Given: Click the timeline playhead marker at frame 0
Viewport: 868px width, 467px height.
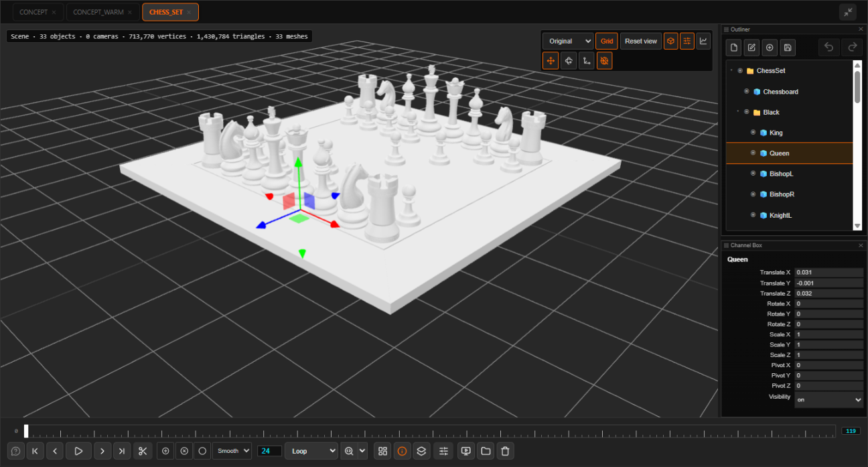Looking at the screenshot, I should [x=26, y=431].
